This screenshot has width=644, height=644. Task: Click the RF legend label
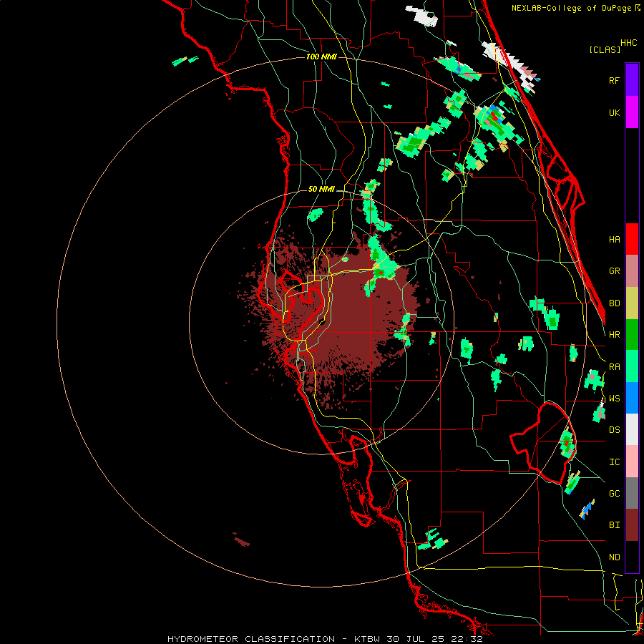614,80
